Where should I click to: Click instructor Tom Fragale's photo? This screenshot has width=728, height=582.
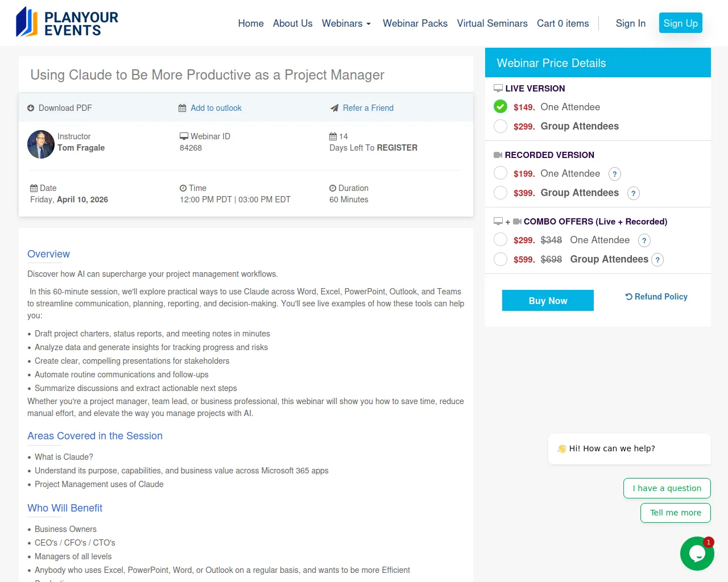click(x=41, y=144)
